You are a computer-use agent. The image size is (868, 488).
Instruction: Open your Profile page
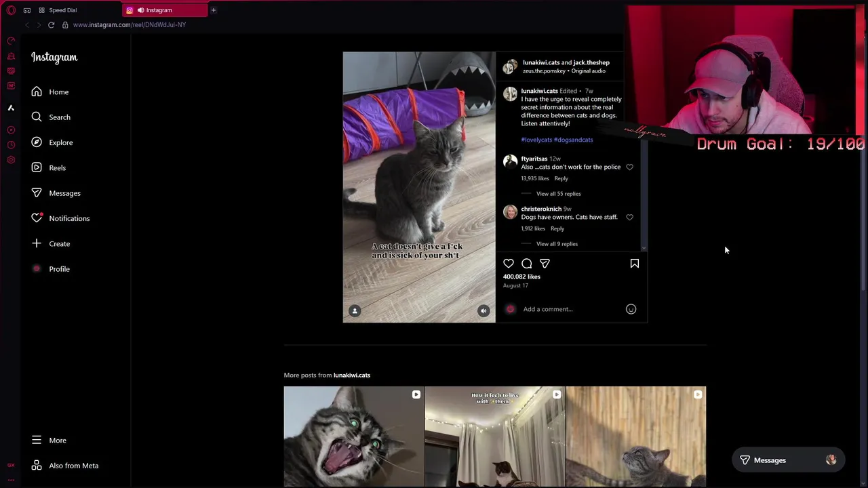[50, 269]
